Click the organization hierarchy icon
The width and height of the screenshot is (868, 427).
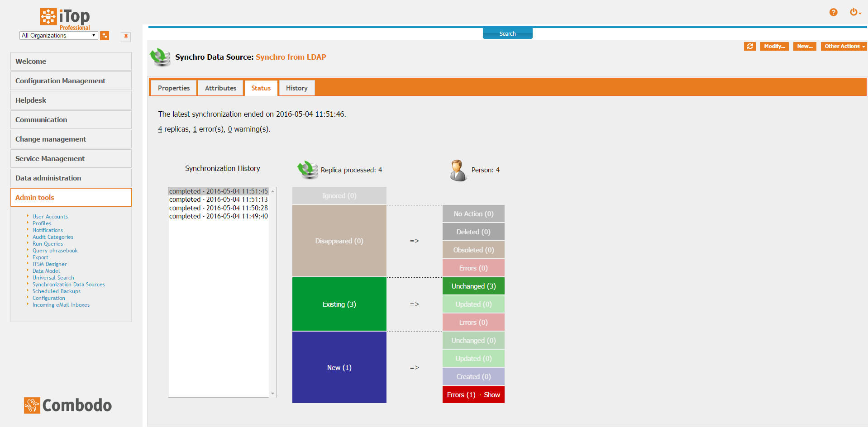click(105, 36)
